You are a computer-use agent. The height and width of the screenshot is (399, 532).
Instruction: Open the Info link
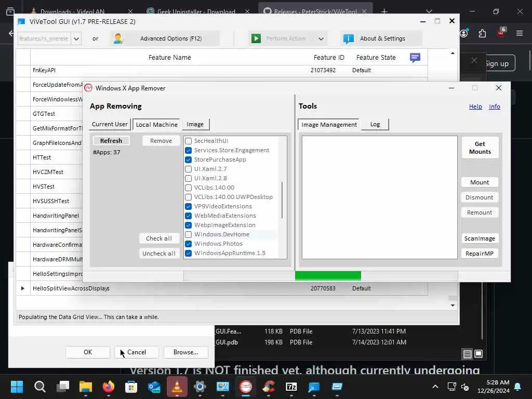(x=495, y=107)
